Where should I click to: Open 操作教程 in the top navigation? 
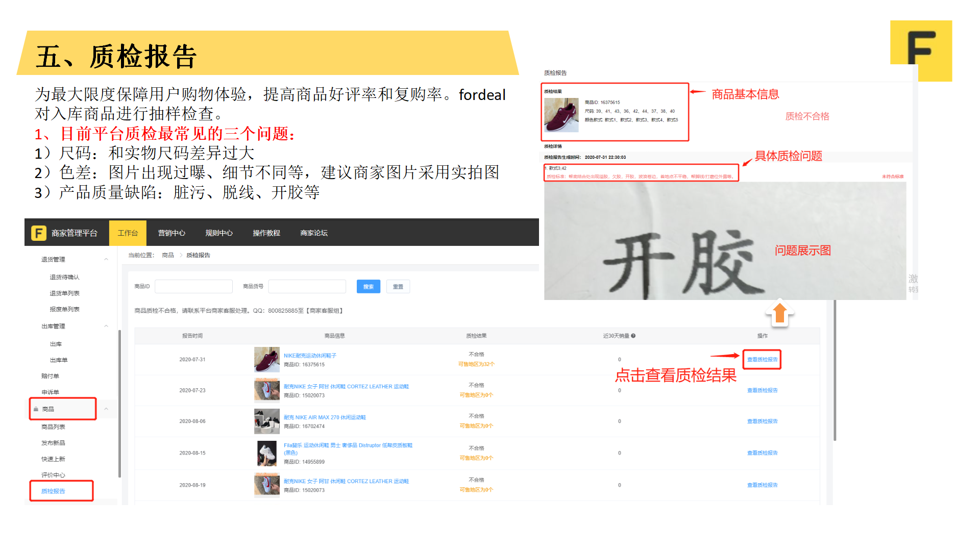click(266, 233)
